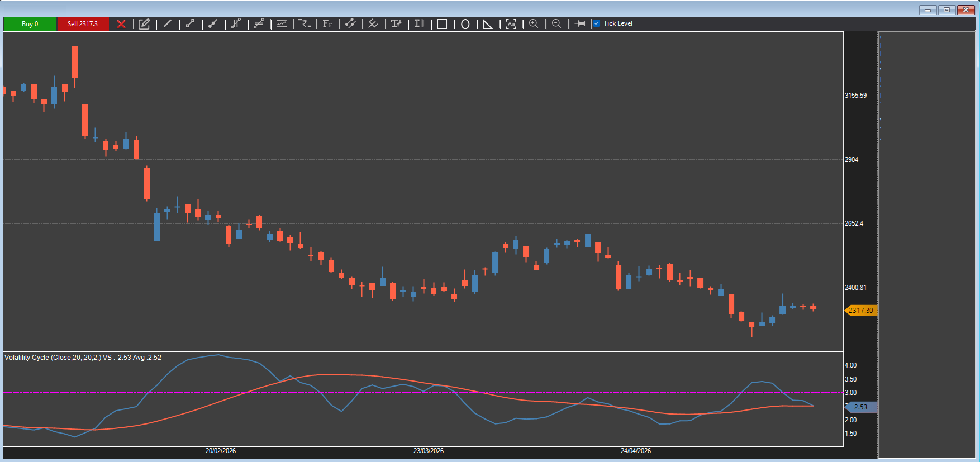Select the parallel channel lines tool
Image resolution: width=980 pixels, height=462 pixels.
click(259, 23)
